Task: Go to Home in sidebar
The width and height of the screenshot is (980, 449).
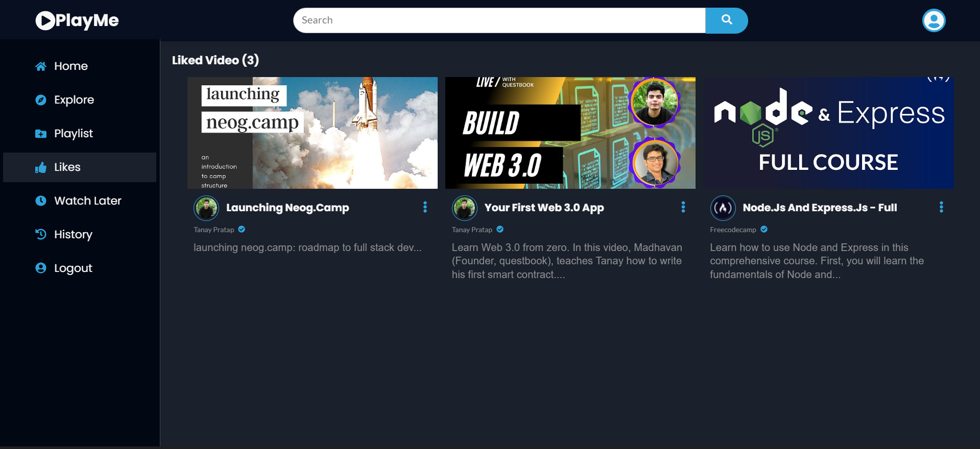Action: pos(80,66)
